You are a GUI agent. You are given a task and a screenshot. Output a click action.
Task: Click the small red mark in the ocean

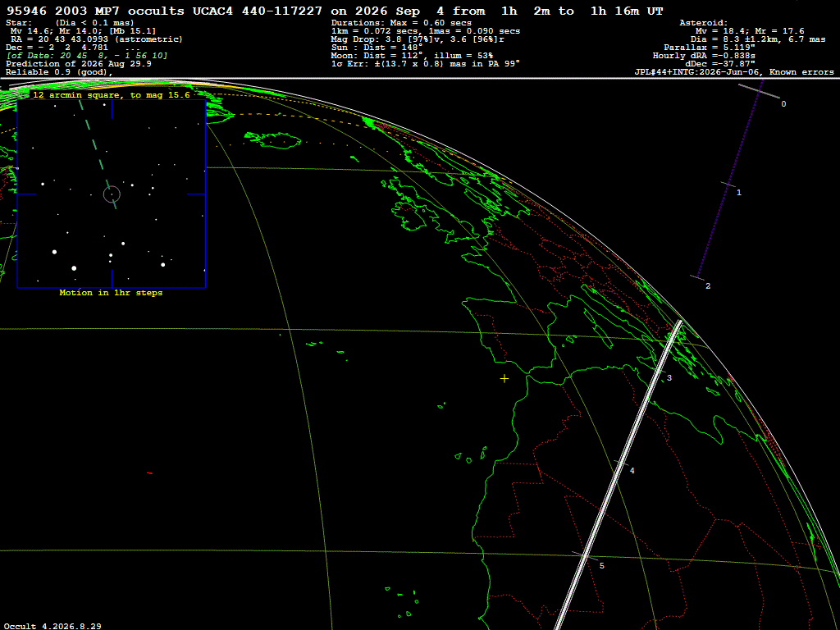pyautogui.click(x=149, y=473)
